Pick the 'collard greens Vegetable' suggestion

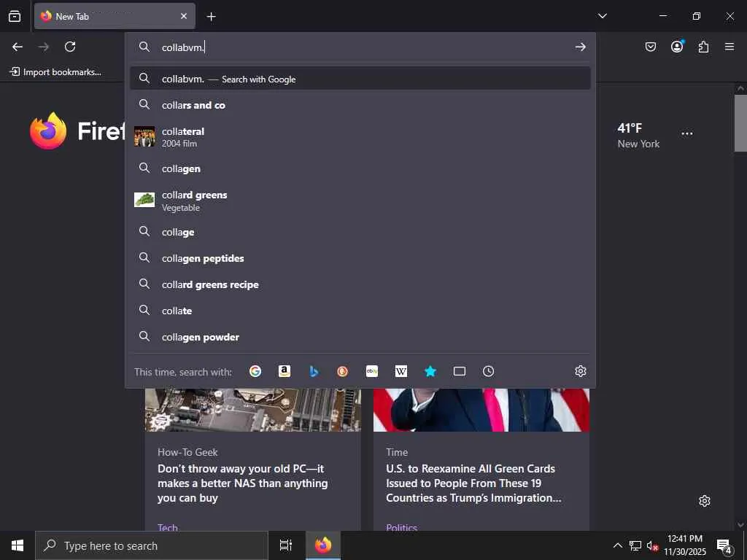(x=360, y=201)
